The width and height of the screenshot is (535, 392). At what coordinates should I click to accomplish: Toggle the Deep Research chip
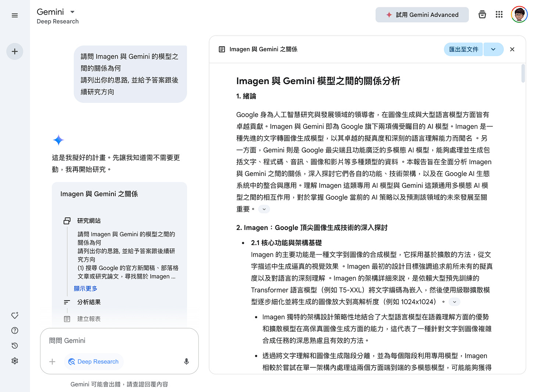coord(94,362)
